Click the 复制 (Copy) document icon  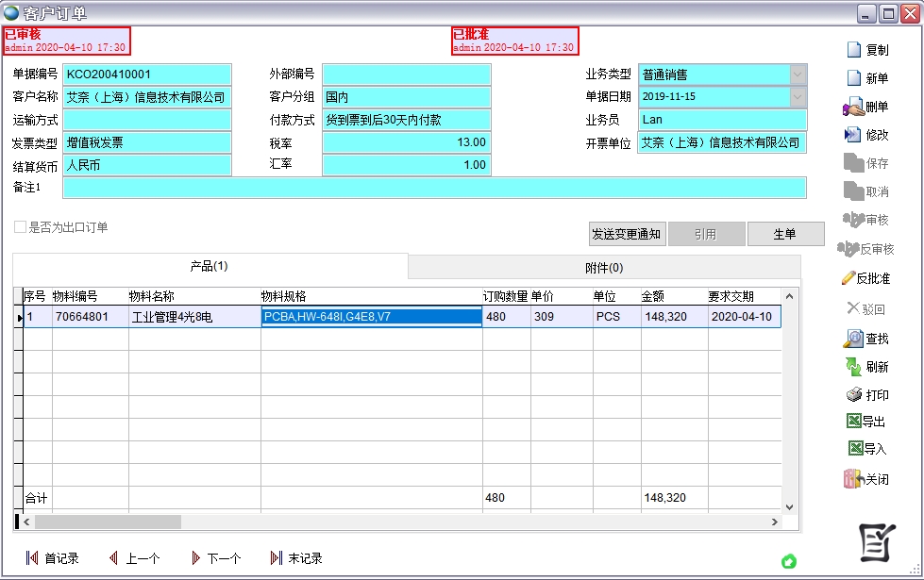tap(853, 50)
